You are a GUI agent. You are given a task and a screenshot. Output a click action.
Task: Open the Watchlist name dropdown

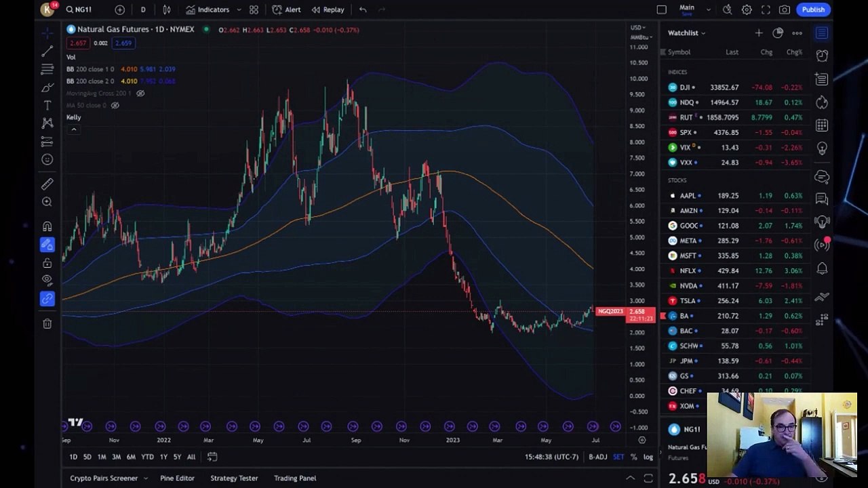tap(686, 33)
